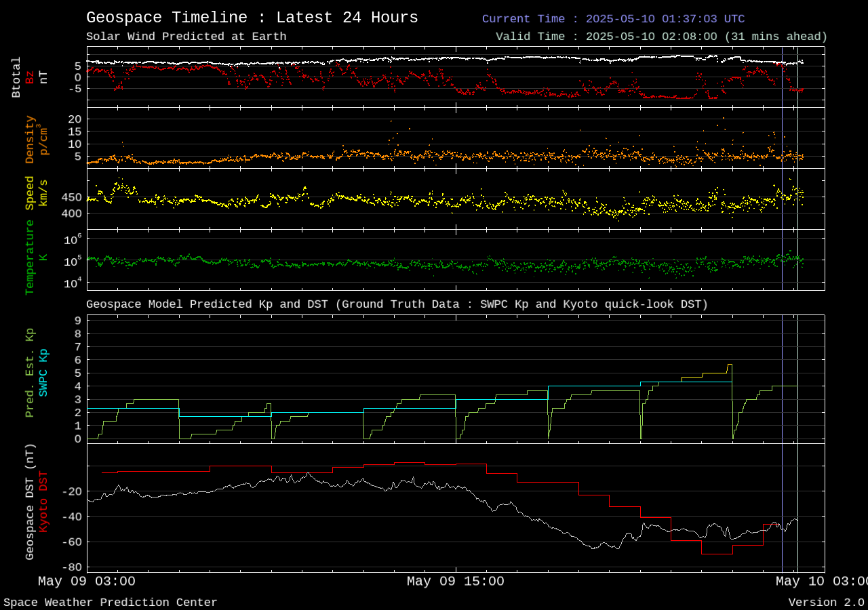Click the green Temperature axis label
The image size is (868, 610).
pos(30,258)
